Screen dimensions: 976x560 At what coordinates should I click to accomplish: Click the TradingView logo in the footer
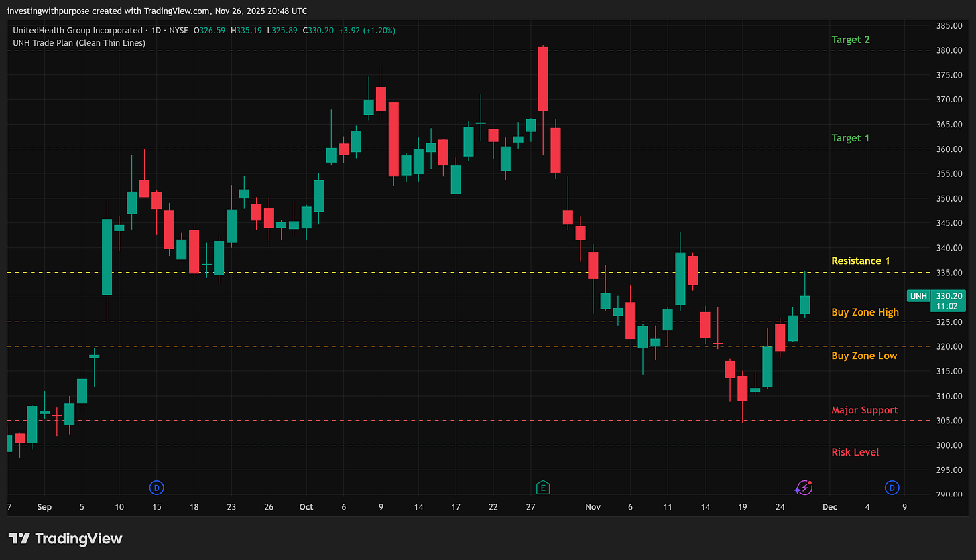tap(65, 538)
